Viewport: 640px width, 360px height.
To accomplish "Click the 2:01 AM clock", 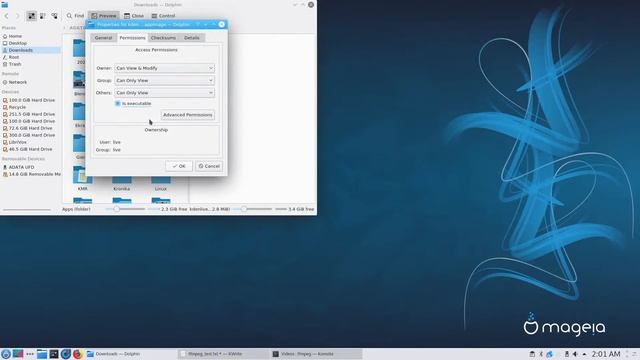I will click(606, 354).
